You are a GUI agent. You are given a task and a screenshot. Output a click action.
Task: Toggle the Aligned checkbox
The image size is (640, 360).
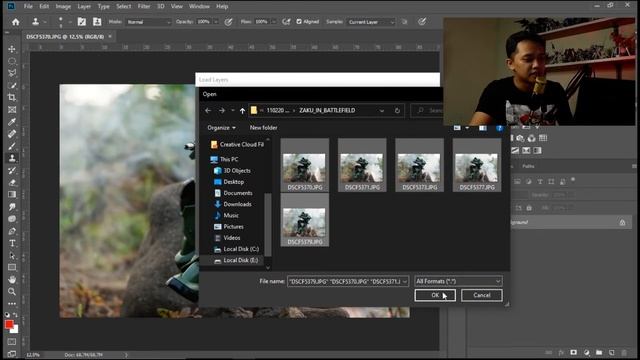pyautogui.click(x=299, y=22)
